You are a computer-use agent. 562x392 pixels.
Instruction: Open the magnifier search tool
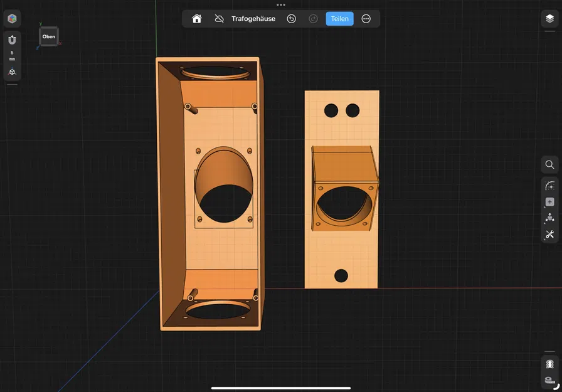[549, 164]
